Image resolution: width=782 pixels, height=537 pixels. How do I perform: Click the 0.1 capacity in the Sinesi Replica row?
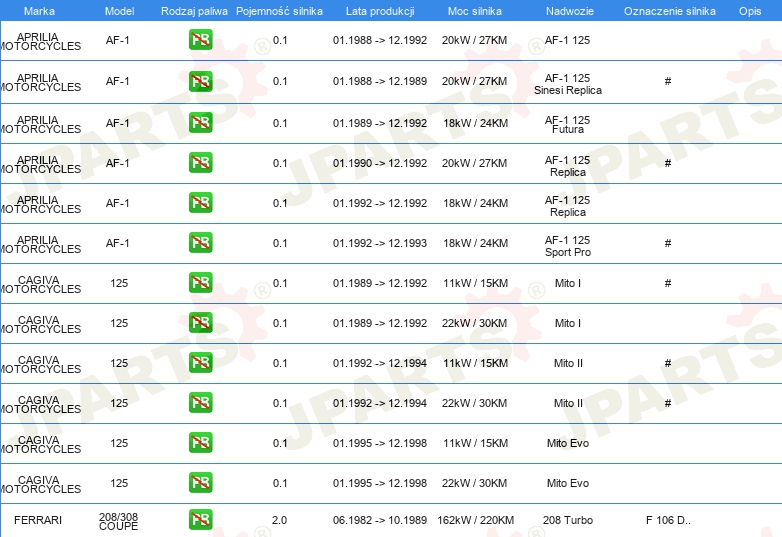tap(280, 81)
